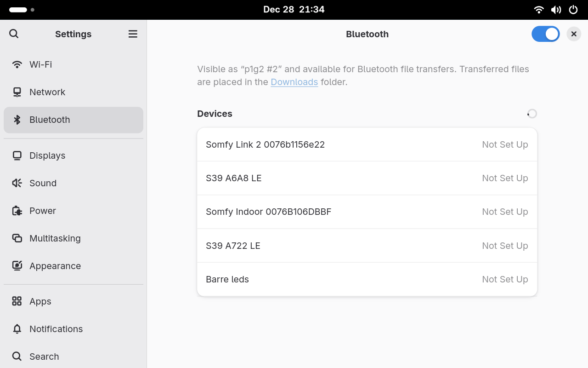Select the S39 A6A8 LE device
Screen dimensions: 588x368
(367, 178)
